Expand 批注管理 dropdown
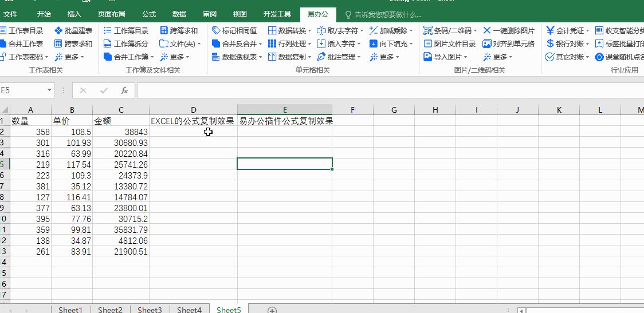The width and height of the screenshot is (644, 313). click(x=359, y=57)
